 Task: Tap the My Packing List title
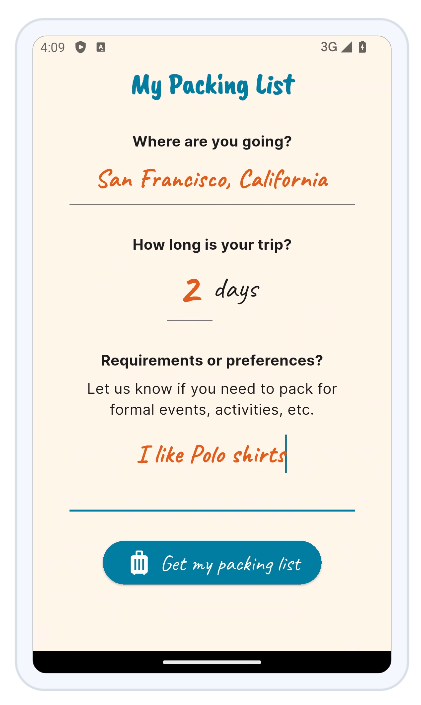click(213, 85)
